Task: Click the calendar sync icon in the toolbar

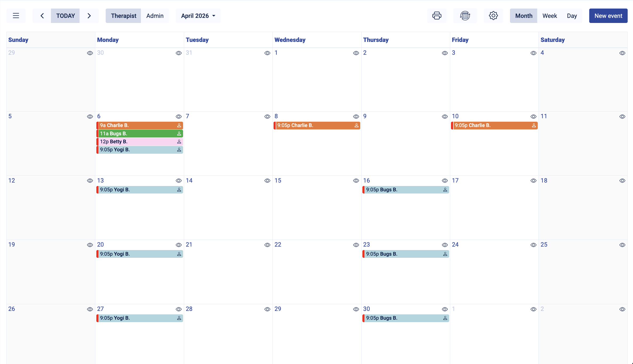Action: tap(465, 15)
